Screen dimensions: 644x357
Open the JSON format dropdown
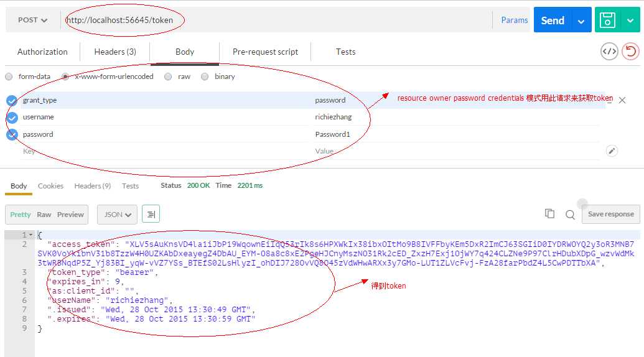pyautogui.click(x=117, y=215)
